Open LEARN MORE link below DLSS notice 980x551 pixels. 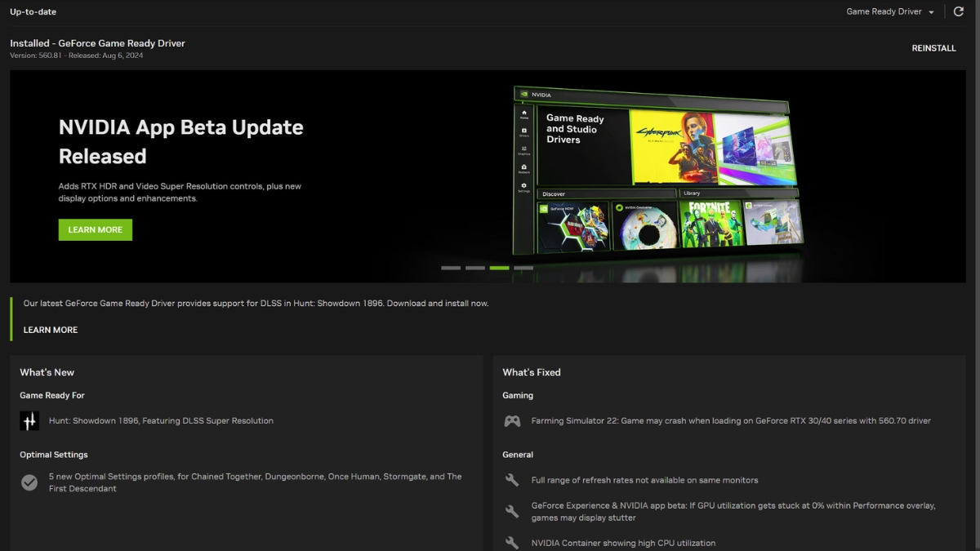(x=51, y=330)
